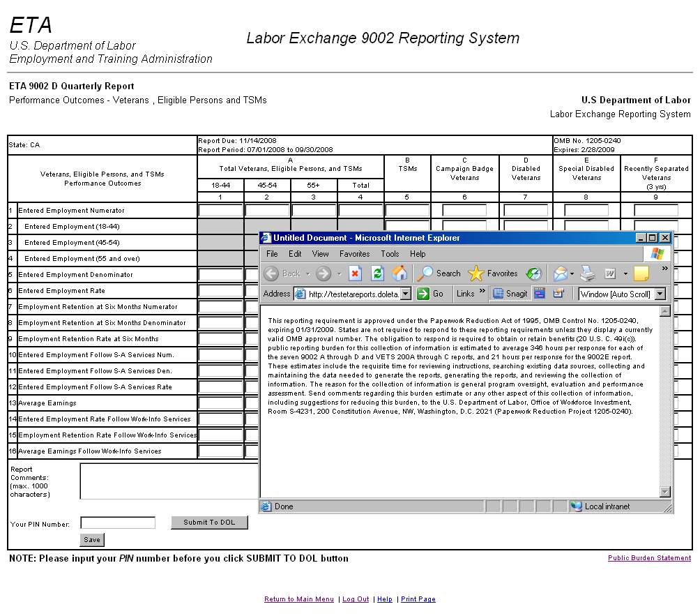Viewport: 700px width, 616px height.
Task: Open the Mail envelope icon
Action: [561, 273]
